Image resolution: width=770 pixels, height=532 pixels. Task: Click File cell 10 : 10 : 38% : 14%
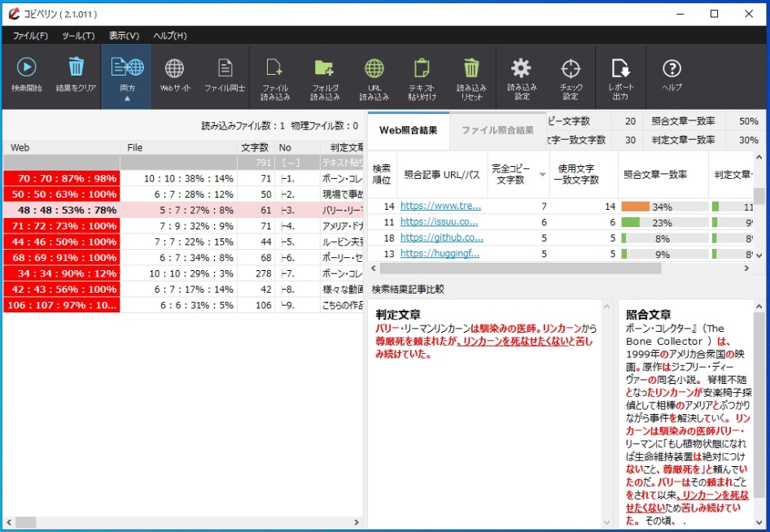[x=179, y=178]
